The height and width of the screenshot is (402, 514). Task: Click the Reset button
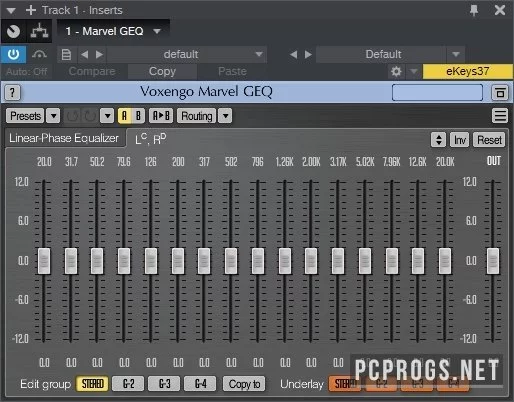tap(489, 140)
